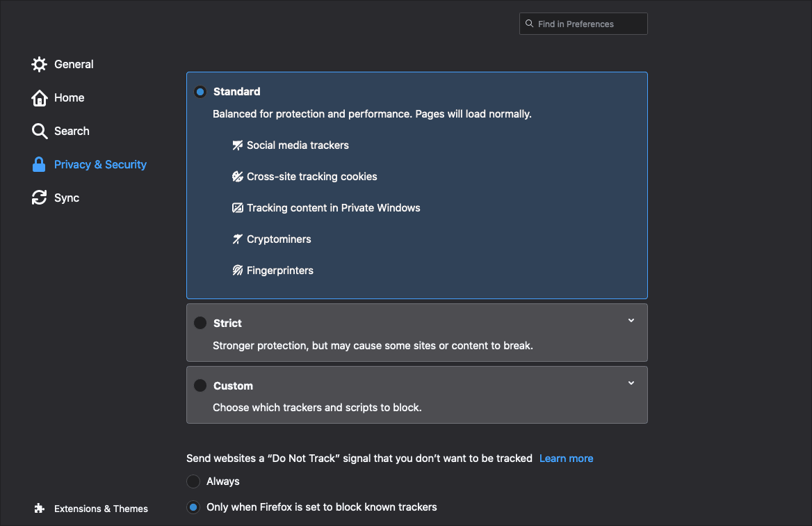Click the Home house icon
The width and height of the screenshot is (812, 526).
(39, 97)
